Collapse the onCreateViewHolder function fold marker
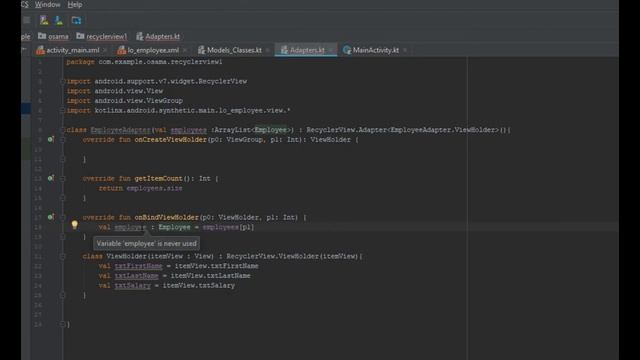The image size is (640, 360). [63, 140]
